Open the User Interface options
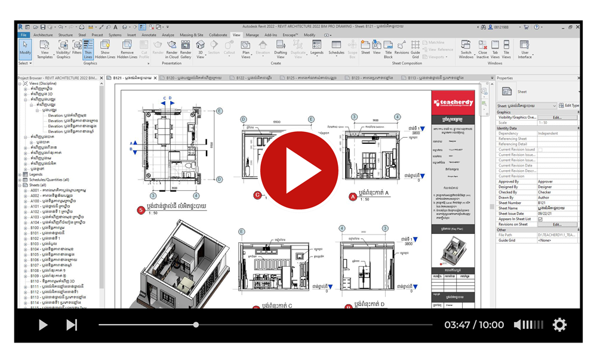Image resolution: width=597 pixels, height=364 pixels. click(x=525, y=50)
